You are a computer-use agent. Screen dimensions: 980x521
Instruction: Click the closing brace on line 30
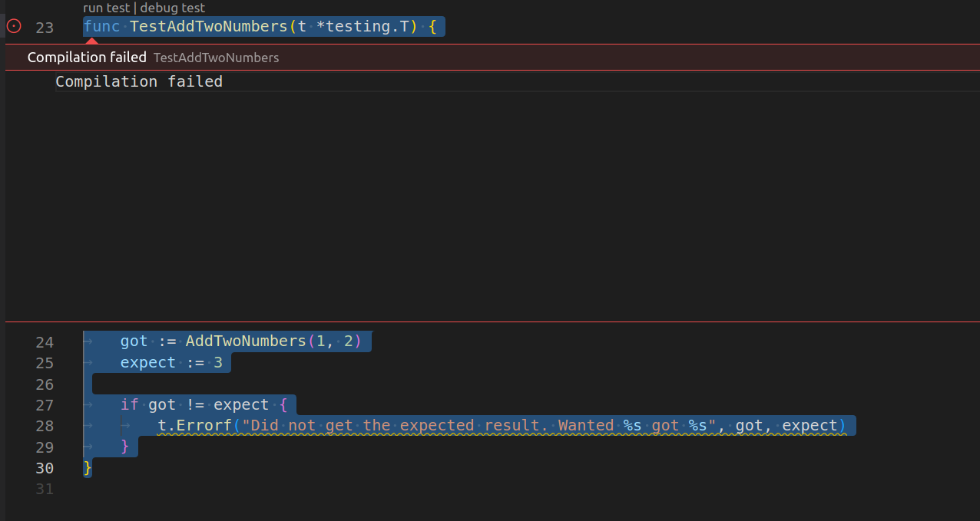[88, 467]
